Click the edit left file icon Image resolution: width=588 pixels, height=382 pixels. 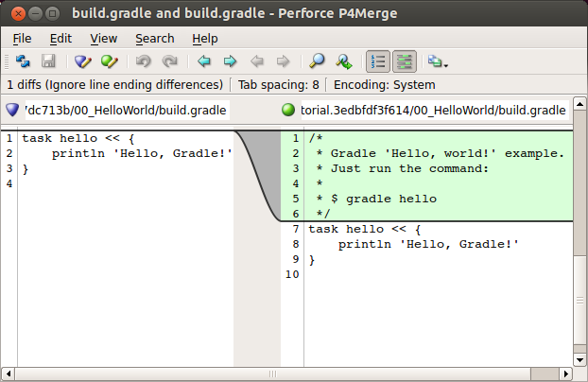point(83,61)
